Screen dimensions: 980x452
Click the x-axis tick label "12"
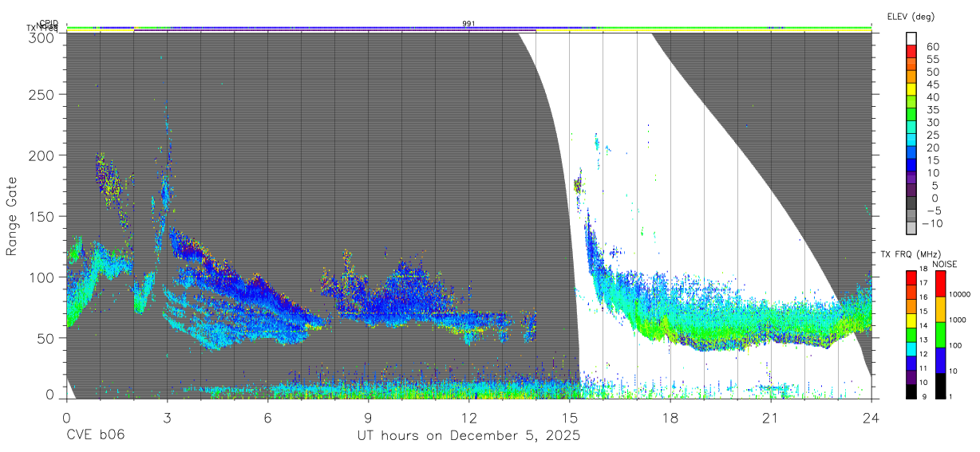[x=469, y=417]
